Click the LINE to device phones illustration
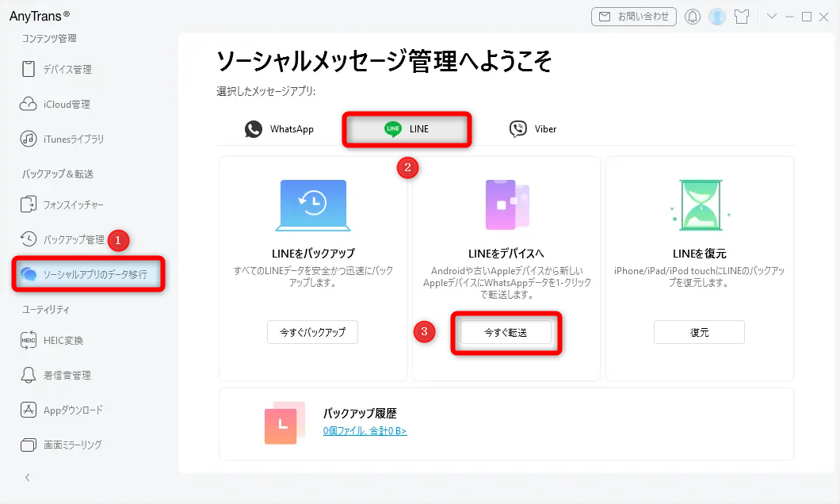The width and height of the screenshot is (840, 504). tap(507, 204)
